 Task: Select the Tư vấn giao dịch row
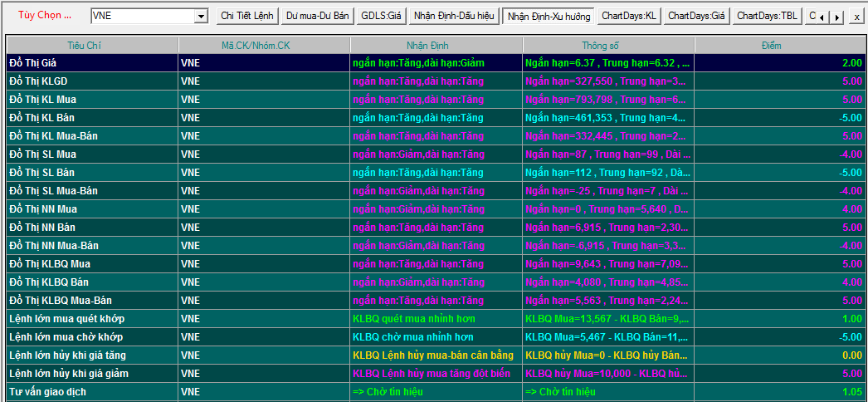tap(436, 392)
